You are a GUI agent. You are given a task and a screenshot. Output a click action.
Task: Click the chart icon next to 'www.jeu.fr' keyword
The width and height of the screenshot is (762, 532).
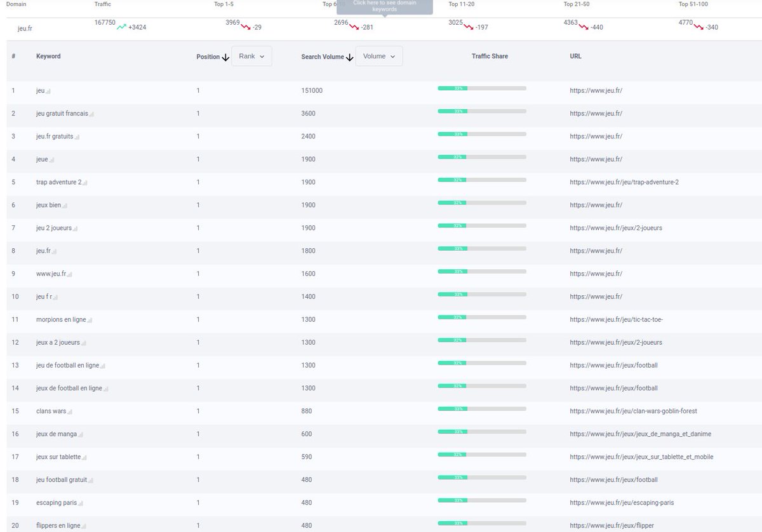(x=70, y=275)
